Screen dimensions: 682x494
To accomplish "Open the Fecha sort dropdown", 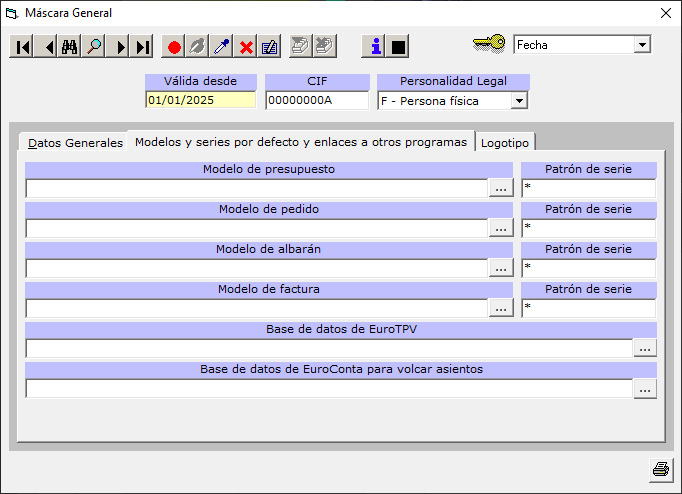I will 642,45.
